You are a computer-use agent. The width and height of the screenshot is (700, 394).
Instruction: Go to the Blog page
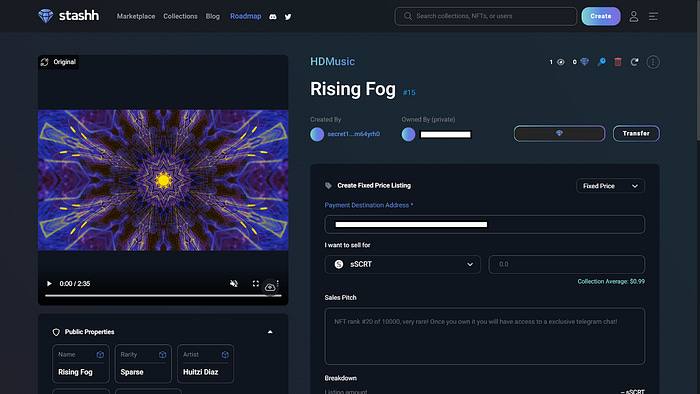pyautogui.click(x=212, y=16)
